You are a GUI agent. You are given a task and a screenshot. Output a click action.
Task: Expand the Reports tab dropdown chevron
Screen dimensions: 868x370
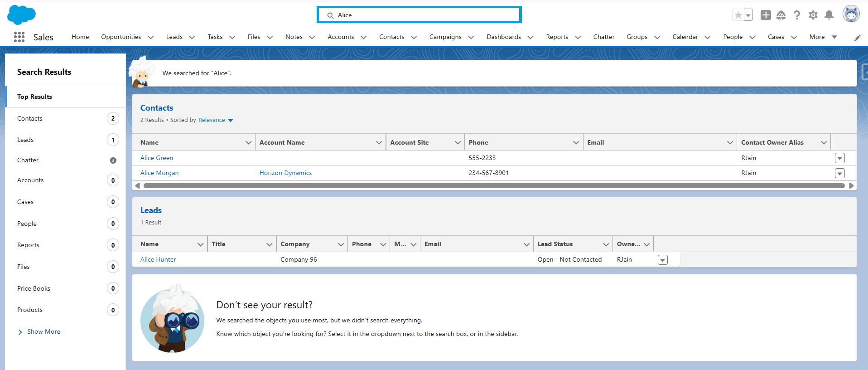(x=578, y=37)
